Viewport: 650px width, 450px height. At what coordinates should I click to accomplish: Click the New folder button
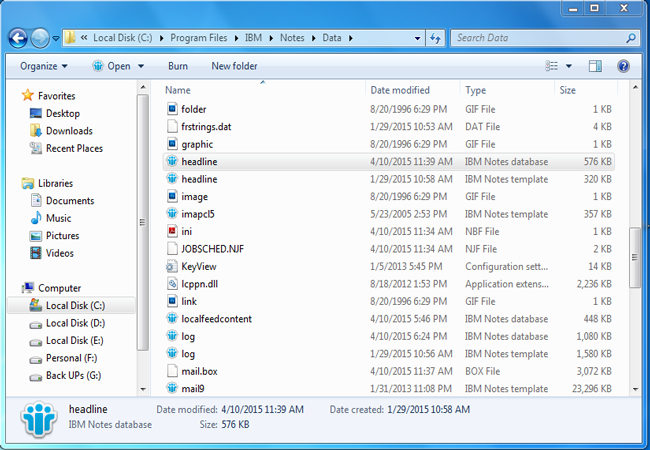234,66
